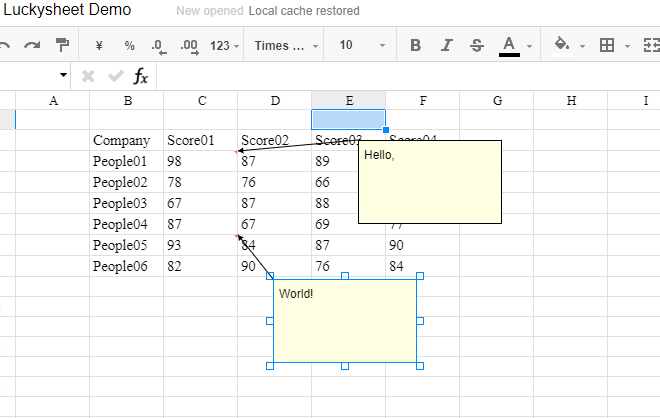Image resolution: width=660 pixels, height=418 pixels.
Task: Click the Score01 cell
Action: (x=201, y=140)
